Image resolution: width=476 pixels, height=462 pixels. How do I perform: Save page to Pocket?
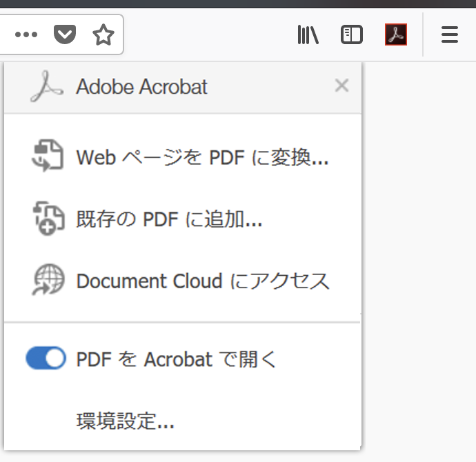(x=65, y=34)
